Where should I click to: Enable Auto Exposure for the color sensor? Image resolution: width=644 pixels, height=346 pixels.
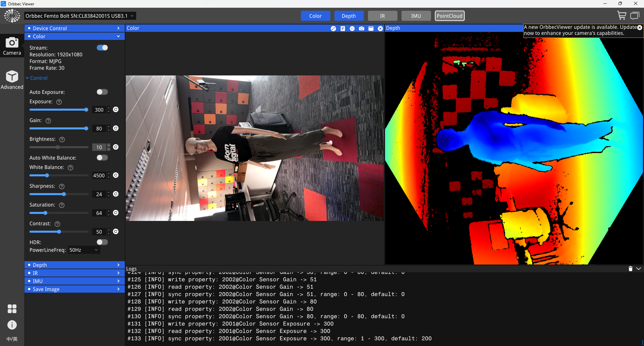pyautogui.click(x=102, y=92)
